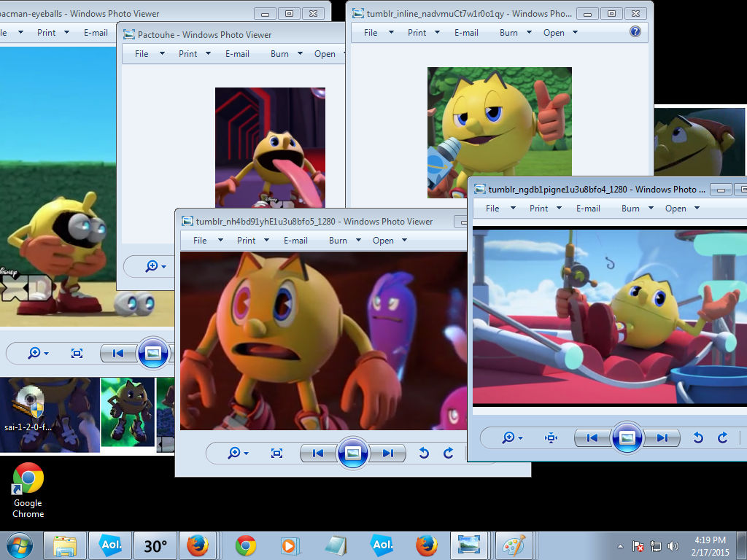Start slide show in tumblr_nh4bd91 window

352,453
